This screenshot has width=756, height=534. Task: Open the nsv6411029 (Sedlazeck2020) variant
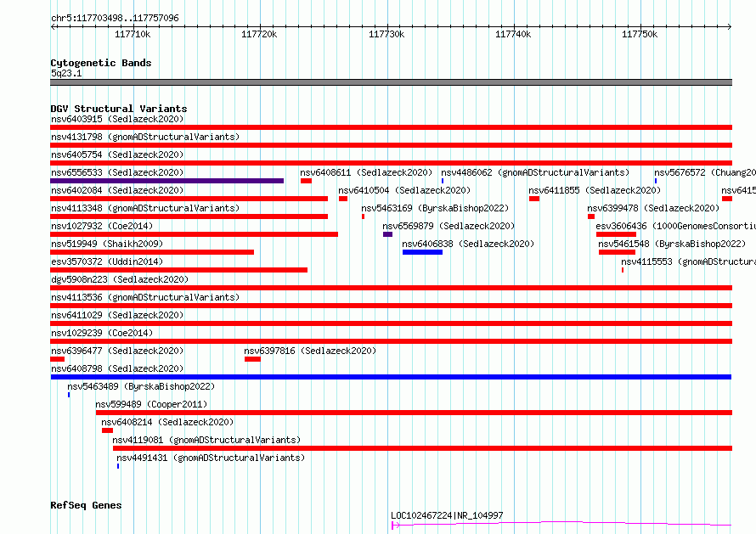(x=117, y=315)
